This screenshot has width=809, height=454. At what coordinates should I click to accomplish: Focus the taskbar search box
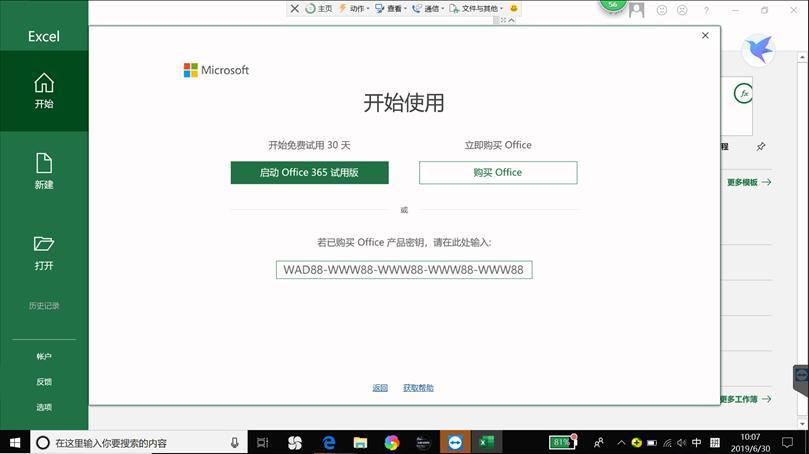point(139,443)
